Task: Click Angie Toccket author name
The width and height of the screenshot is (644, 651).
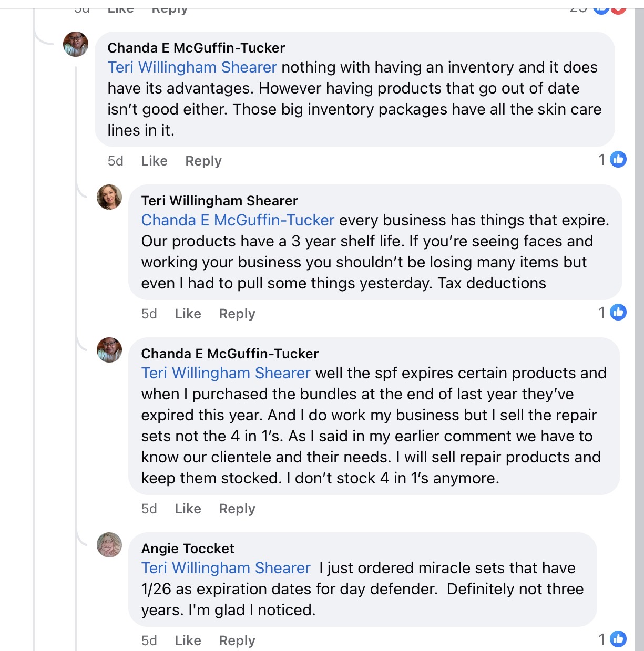Action: (x=188, y=549)
